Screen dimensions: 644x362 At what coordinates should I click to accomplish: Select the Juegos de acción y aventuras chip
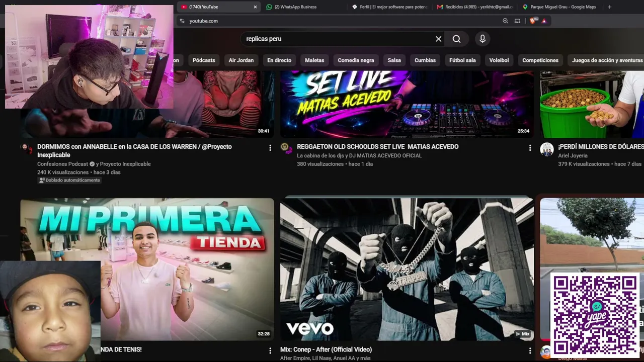[606, 60]
